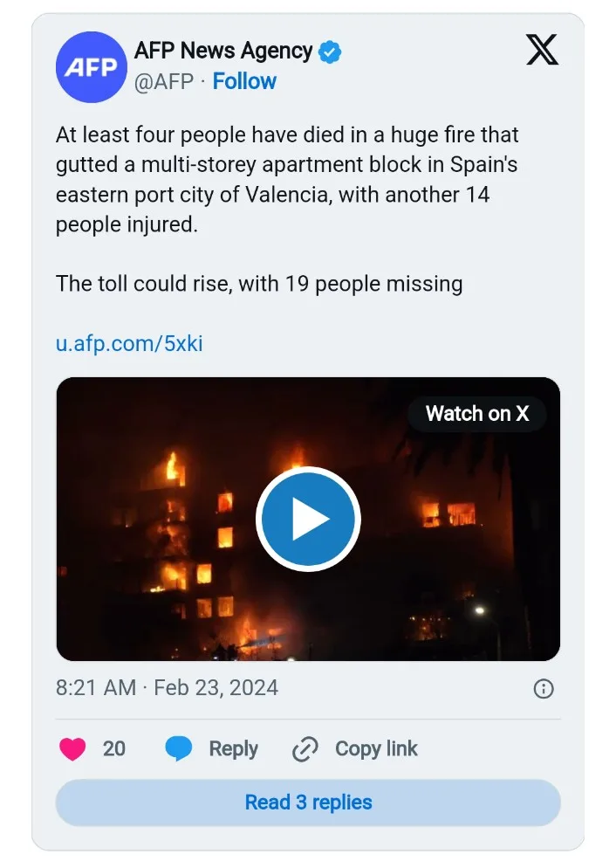Click the blue verified badge

point(330,52)
